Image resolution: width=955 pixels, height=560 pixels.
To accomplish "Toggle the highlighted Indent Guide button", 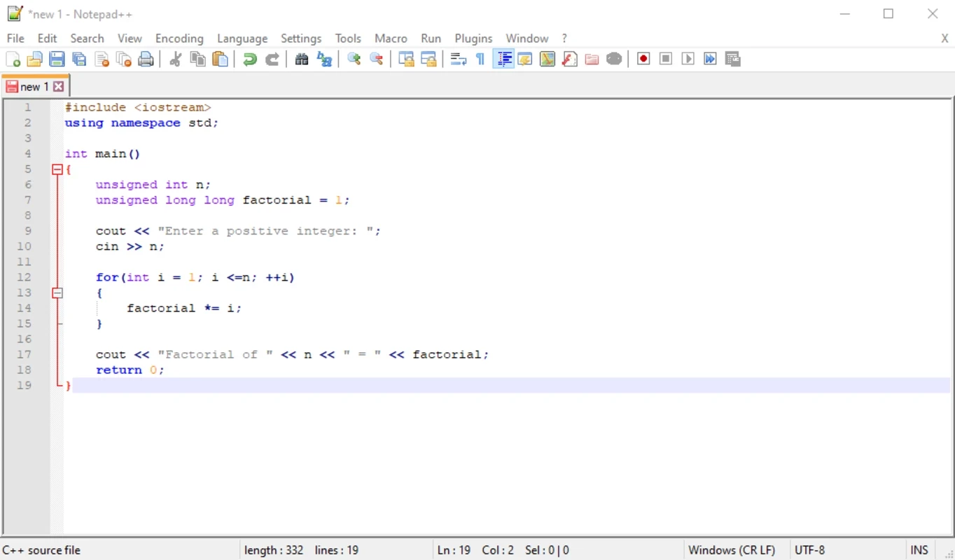I will click(503, 59).
